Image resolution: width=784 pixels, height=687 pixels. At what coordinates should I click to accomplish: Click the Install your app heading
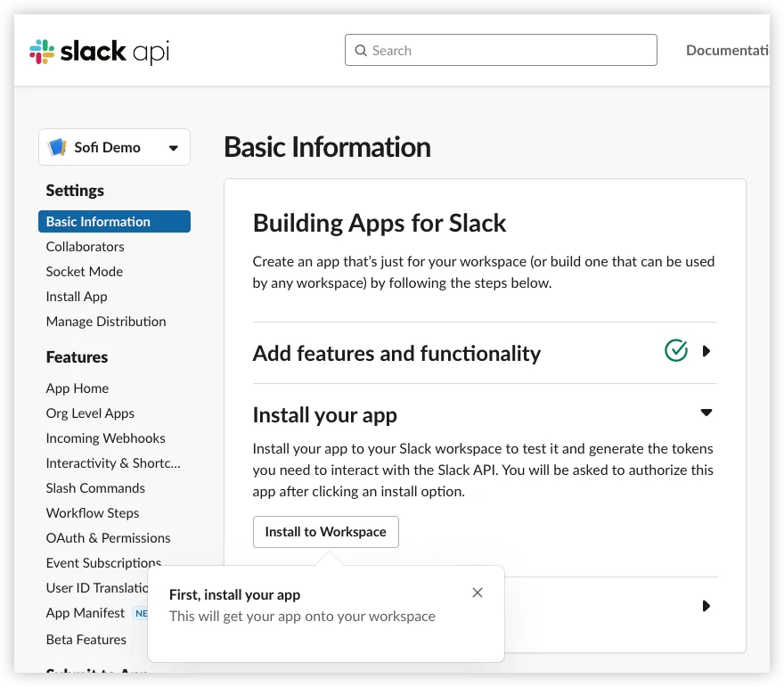pyautogui.click(x=325, y=415)
